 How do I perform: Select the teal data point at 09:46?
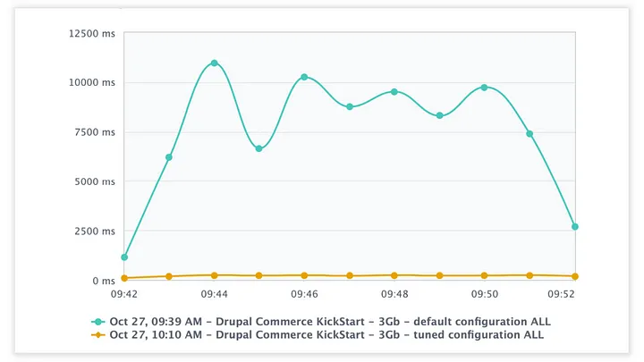click(x=304, y=77)
